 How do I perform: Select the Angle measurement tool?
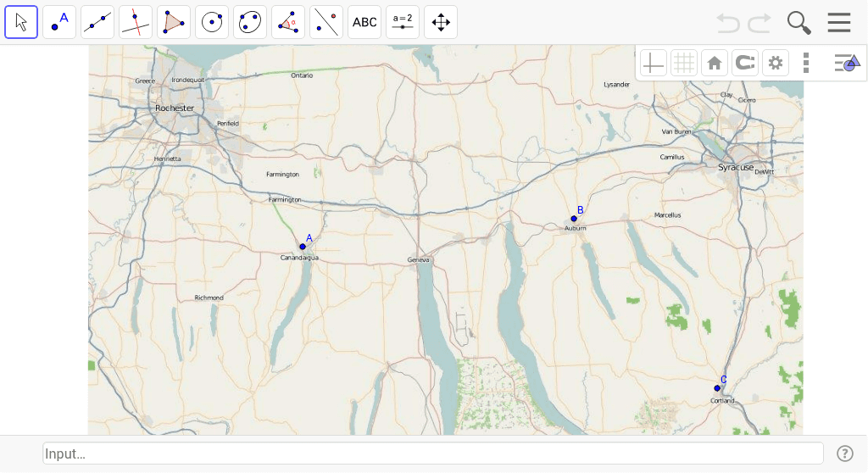pyautogui.click(x=288, y=22)
